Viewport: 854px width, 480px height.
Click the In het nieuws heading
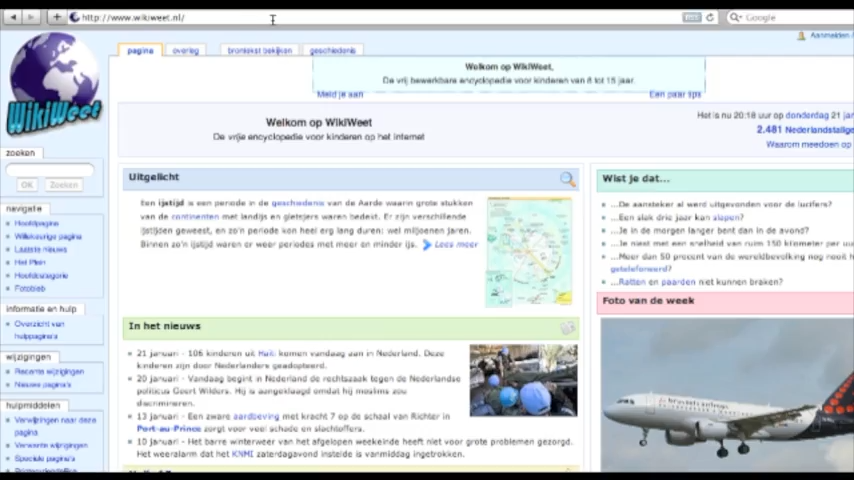point(164,326)
